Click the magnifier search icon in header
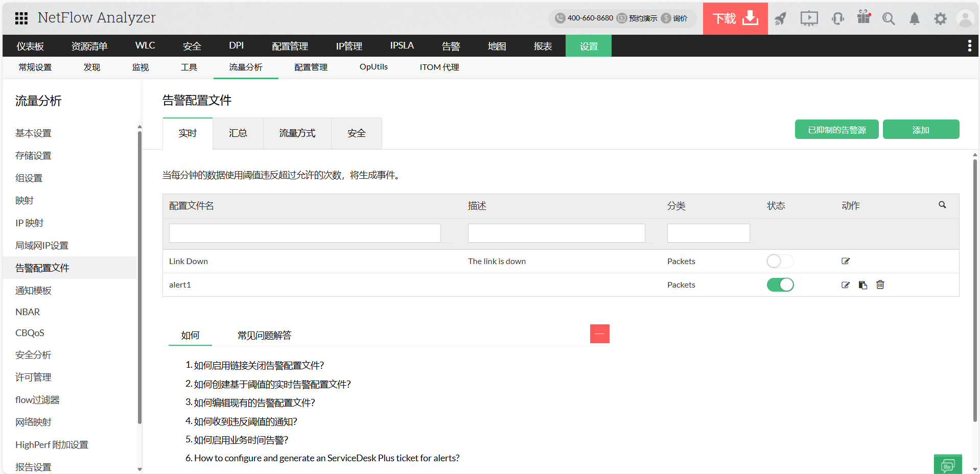Image resolution: width=980 pixels, height=474 pixels. point(889,19)
